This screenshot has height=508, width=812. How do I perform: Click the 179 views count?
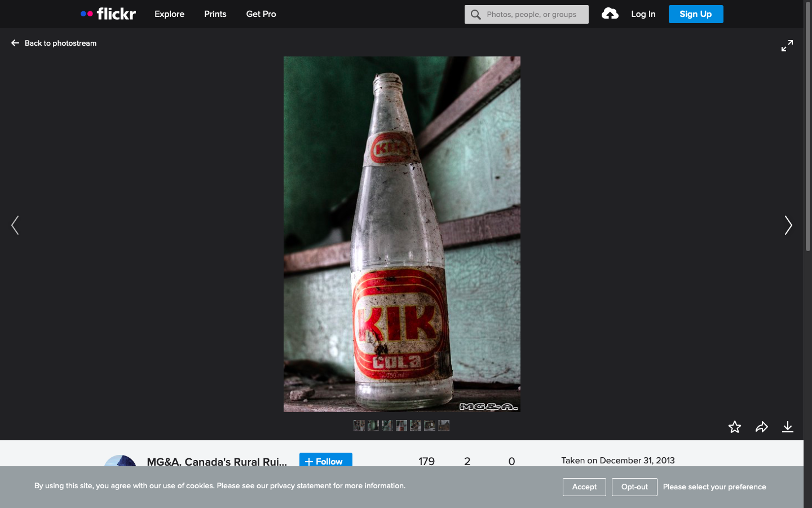[x=426, y=461]
